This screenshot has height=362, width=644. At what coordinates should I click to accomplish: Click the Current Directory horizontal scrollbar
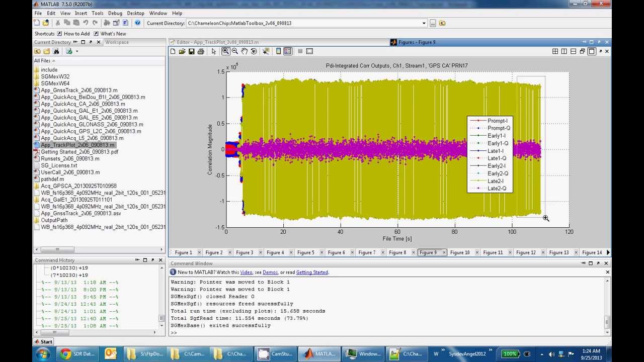coord(99,249)
